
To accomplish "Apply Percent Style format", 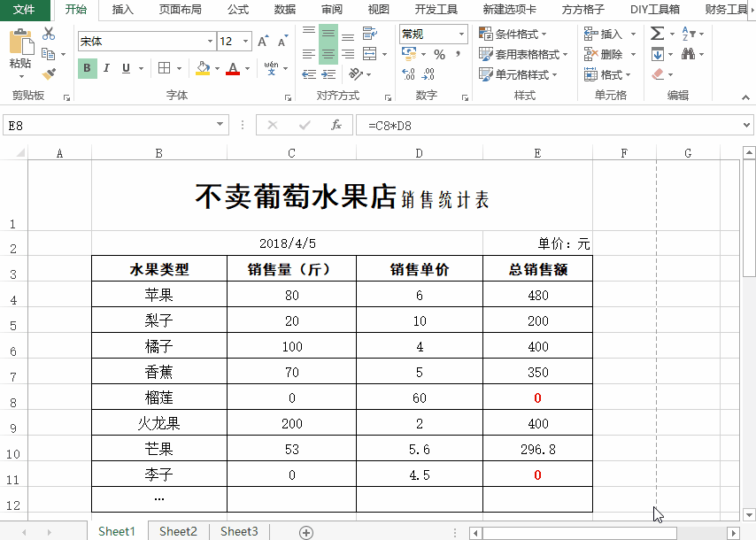I will click(x=439, y=54).
